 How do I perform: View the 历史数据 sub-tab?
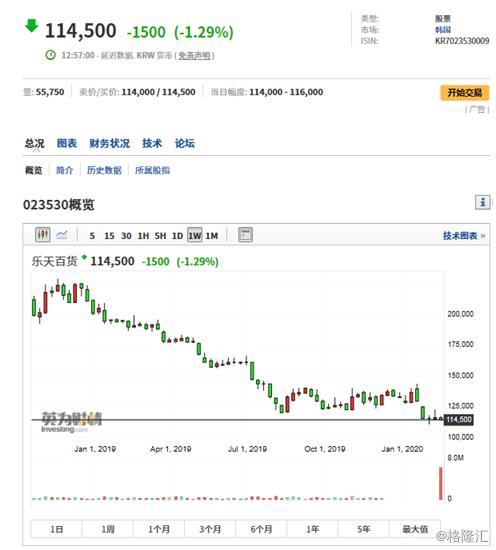[x=105, y=170]
